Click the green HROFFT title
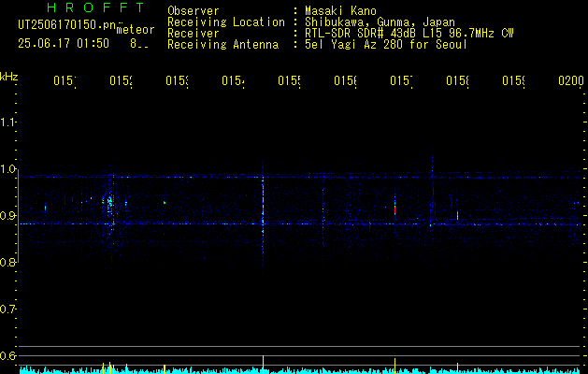This screenshot has height=374, width=588. [x=96, y=7]
